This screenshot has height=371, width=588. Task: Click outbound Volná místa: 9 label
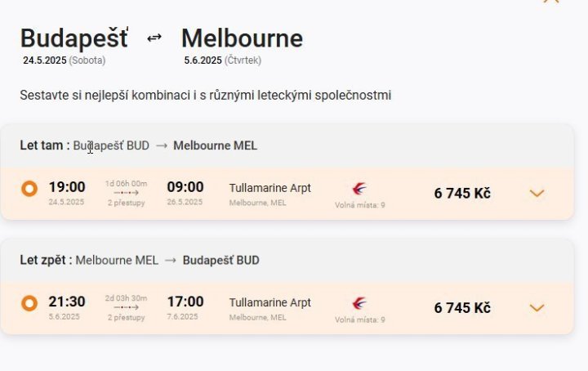pos(359,205)
